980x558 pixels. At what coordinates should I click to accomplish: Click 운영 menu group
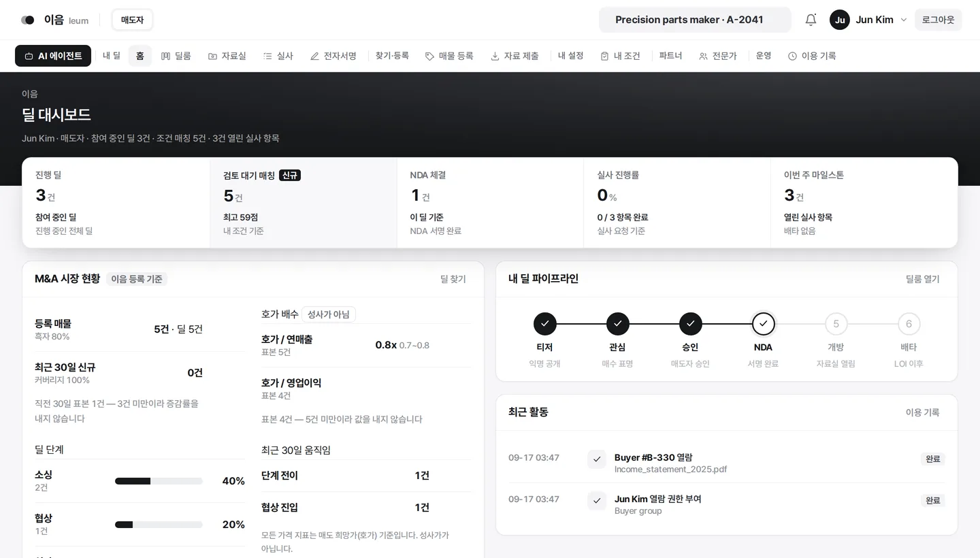pyautogui.click(x=764, y=56)
